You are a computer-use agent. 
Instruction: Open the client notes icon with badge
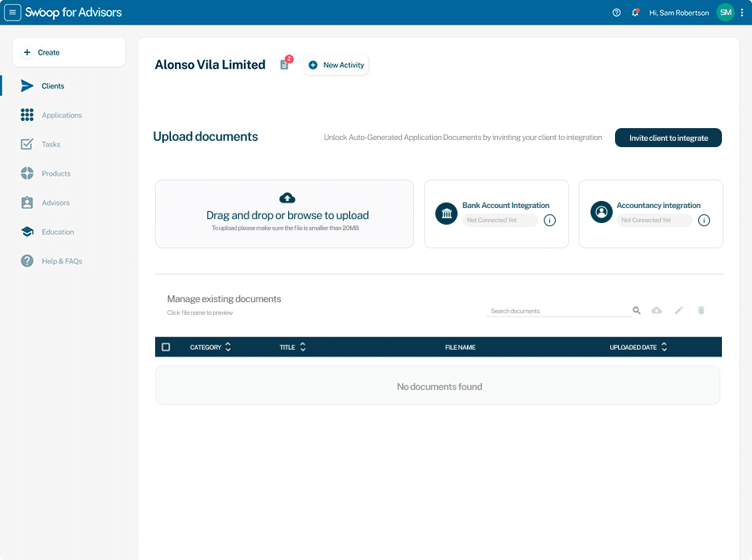pos(284,65)
